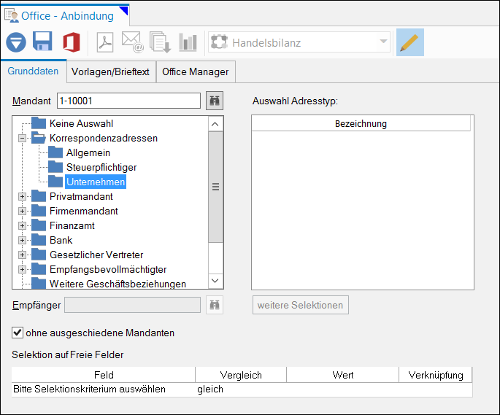Click the save floppy disk icon
Viewport: 500px width, 415px height.
pyautogui.click(x=42, y=41)
